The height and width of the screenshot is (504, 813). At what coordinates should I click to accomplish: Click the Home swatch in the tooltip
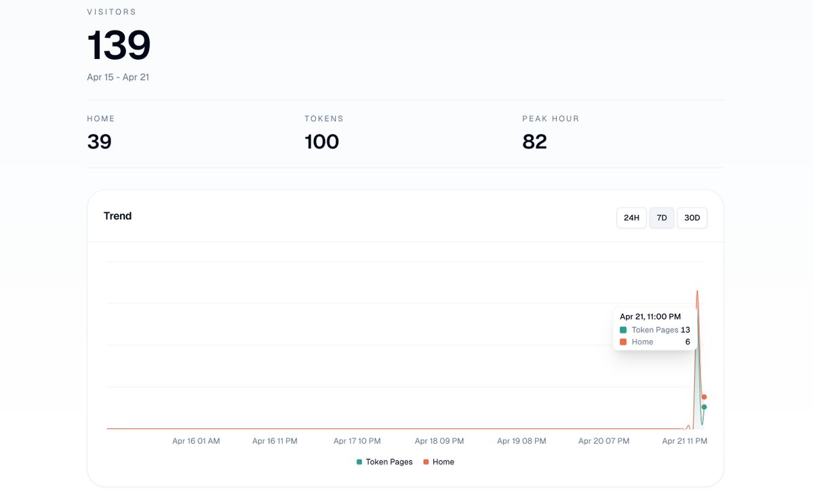[622, 341]
